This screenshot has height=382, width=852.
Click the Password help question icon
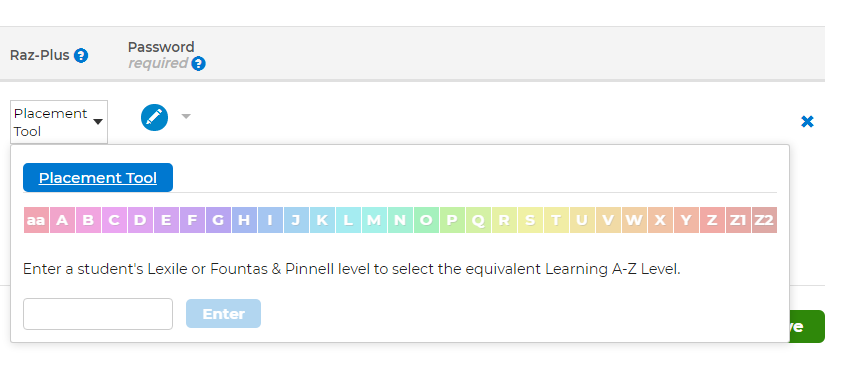click(198, 64)
